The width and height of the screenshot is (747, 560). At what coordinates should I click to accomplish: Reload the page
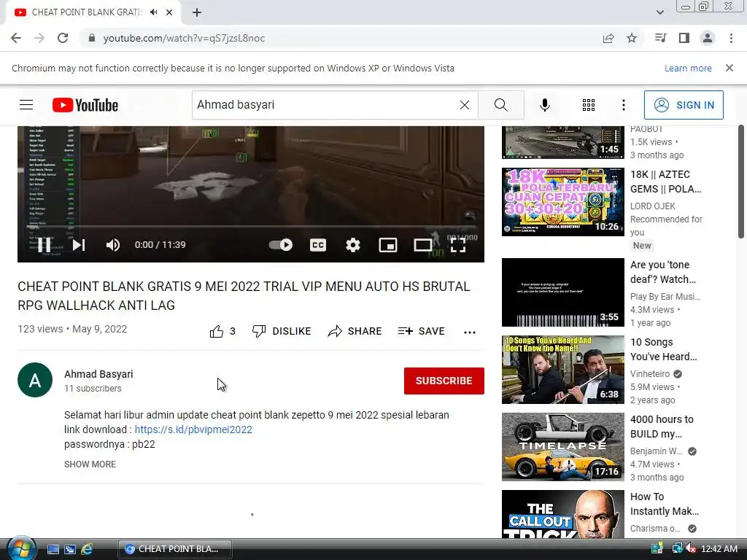pos(63,38)
